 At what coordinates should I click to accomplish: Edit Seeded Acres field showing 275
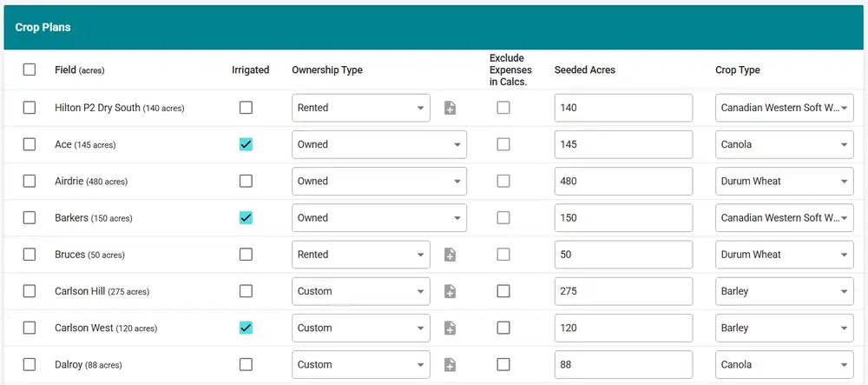pos(623,291)
